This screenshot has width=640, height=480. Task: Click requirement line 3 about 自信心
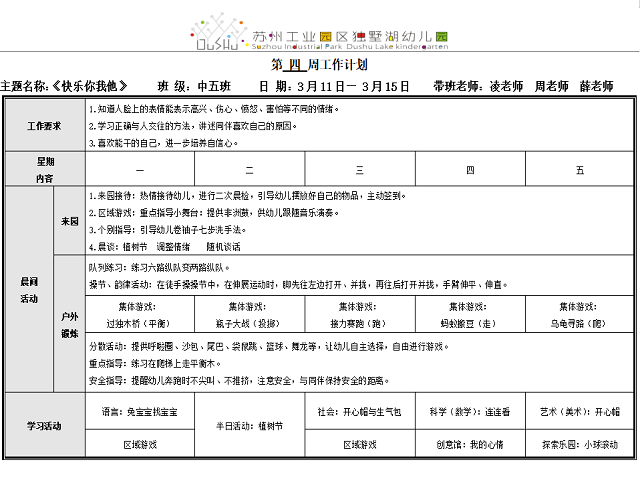point(163,143)
